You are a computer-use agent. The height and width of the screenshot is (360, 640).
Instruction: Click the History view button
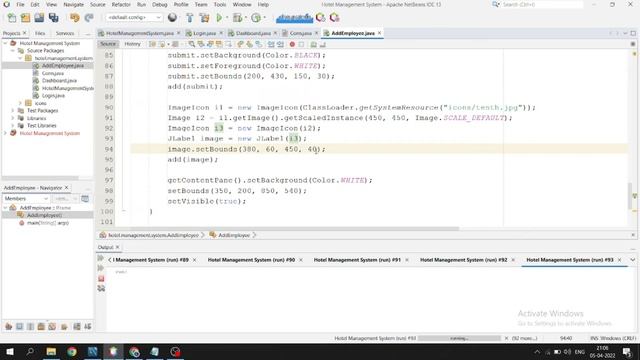pyautogui.click(x=132, y=44)
